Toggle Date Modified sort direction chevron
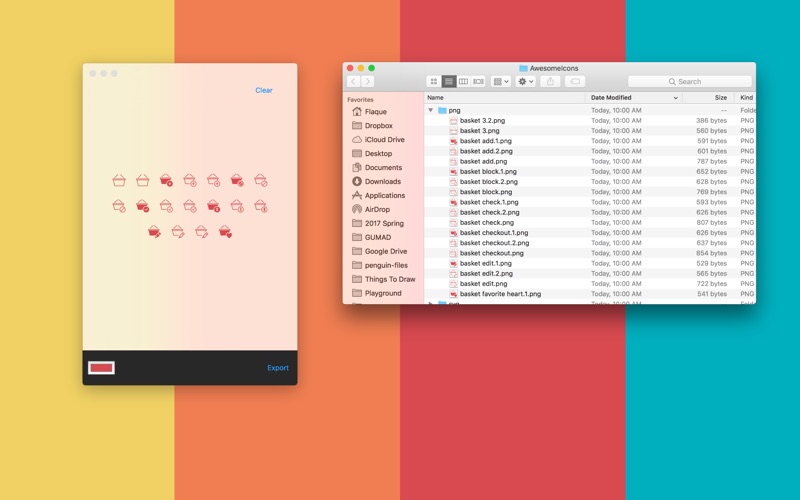This screenshot has height=500, width=800. (x=676, y=98)
